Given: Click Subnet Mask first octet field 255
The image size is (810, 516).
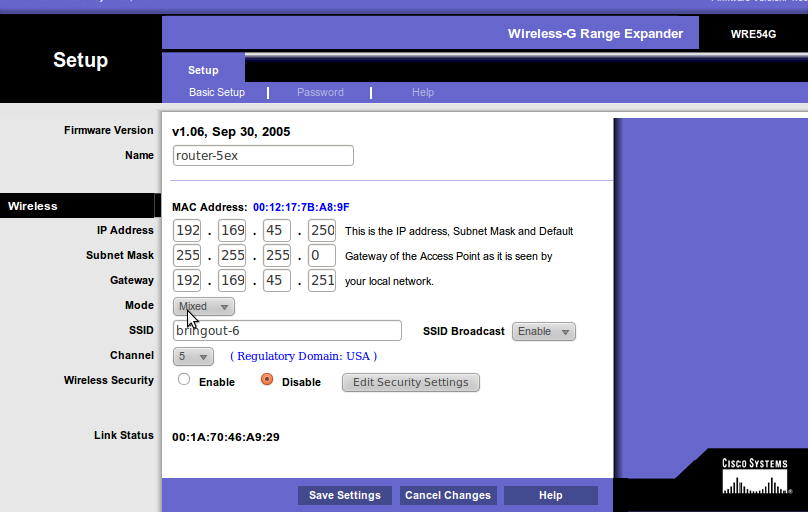Looking at the screenshot, I should click(187, 255).
